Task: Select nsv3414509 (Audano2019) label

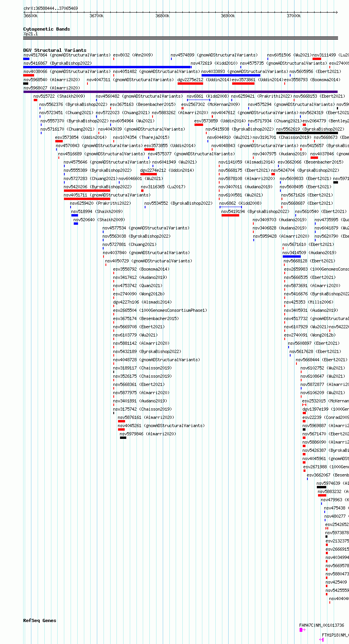Action: (x=309, y=253)
